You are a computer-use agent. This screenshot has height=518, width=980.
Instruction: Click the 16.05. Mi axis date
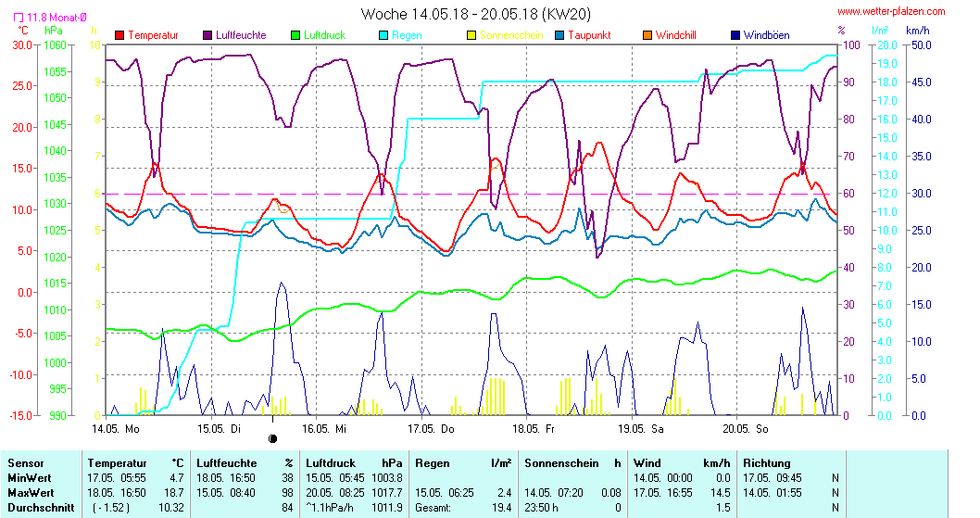324,428
